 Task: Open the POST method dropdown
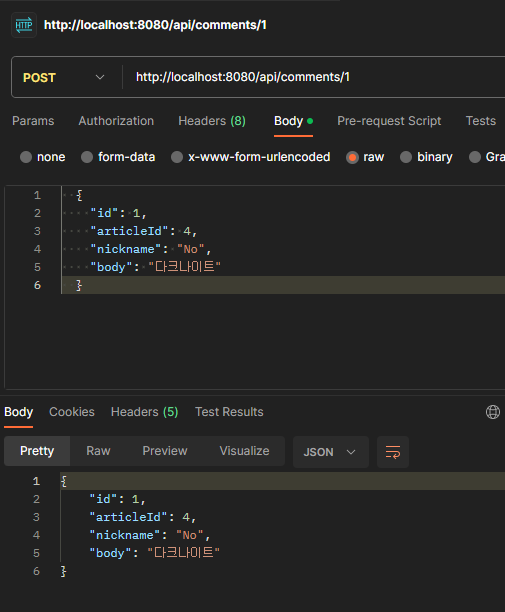pyautogui.click(x=64, y=77)
